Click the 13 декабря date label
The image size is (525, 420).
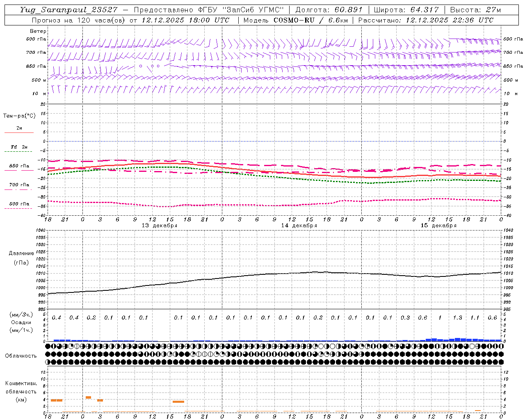pos(159,226)
